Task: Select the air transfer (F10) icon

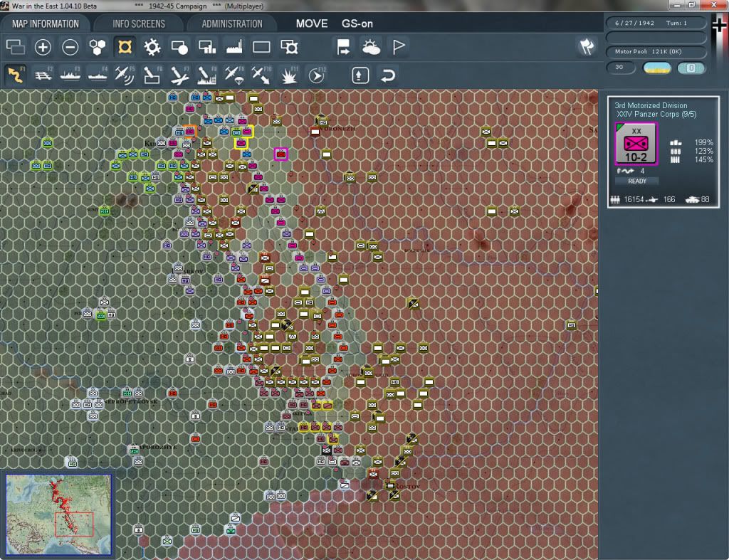Action: [x=261, y=75]
